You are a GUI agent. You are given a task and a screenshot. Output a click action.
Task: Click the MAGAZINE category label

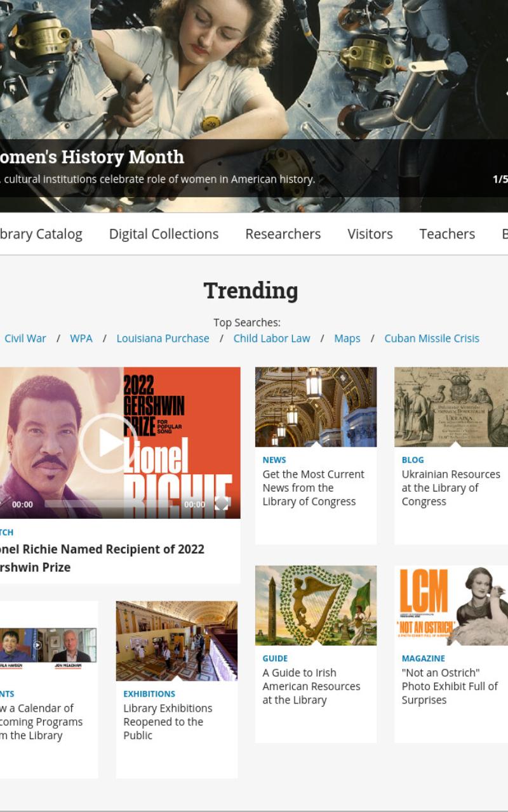pos(423,658)
